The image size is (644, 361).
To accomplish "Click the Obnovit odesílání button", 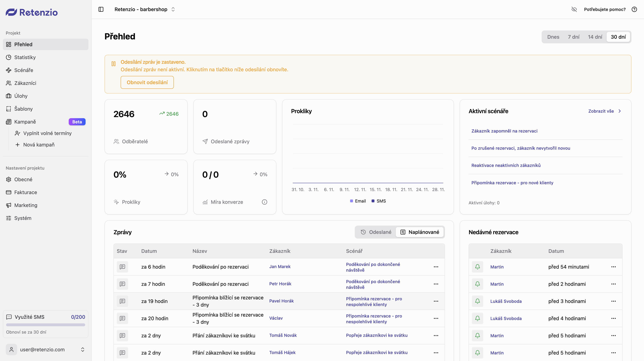I will [147, 82].
